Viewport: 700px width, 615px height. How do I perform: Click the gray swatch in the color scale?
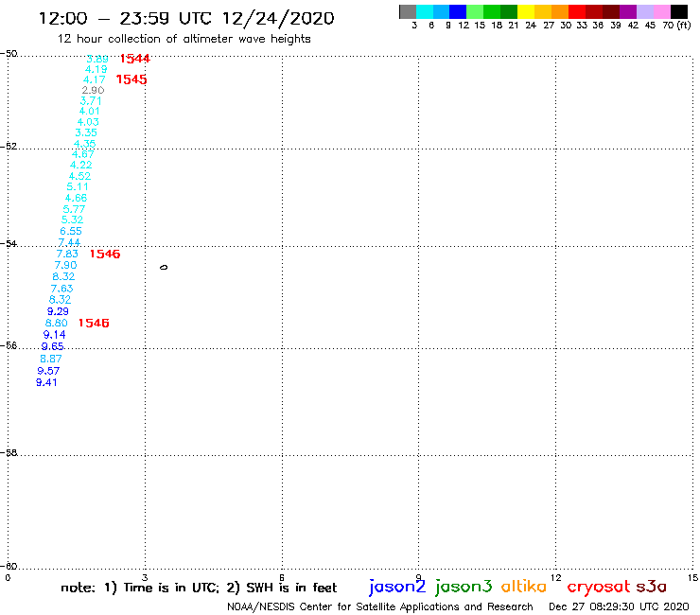(x=408, y=11)
